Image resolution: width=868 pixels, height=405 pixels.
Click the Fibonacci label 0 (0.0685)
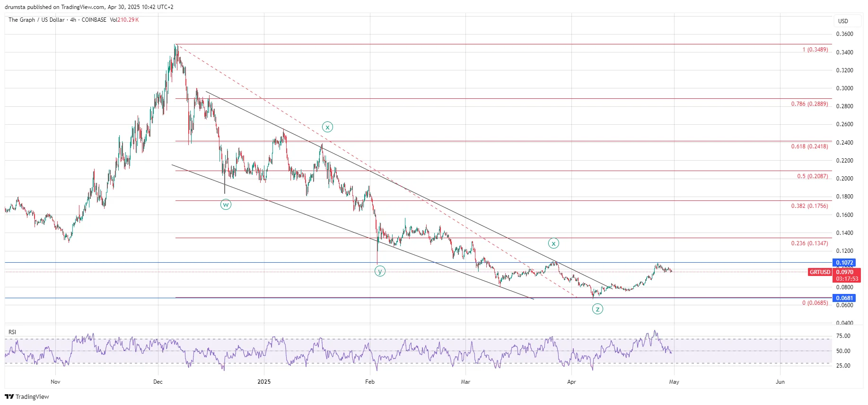pyautogui.click(x=815, y=303)
